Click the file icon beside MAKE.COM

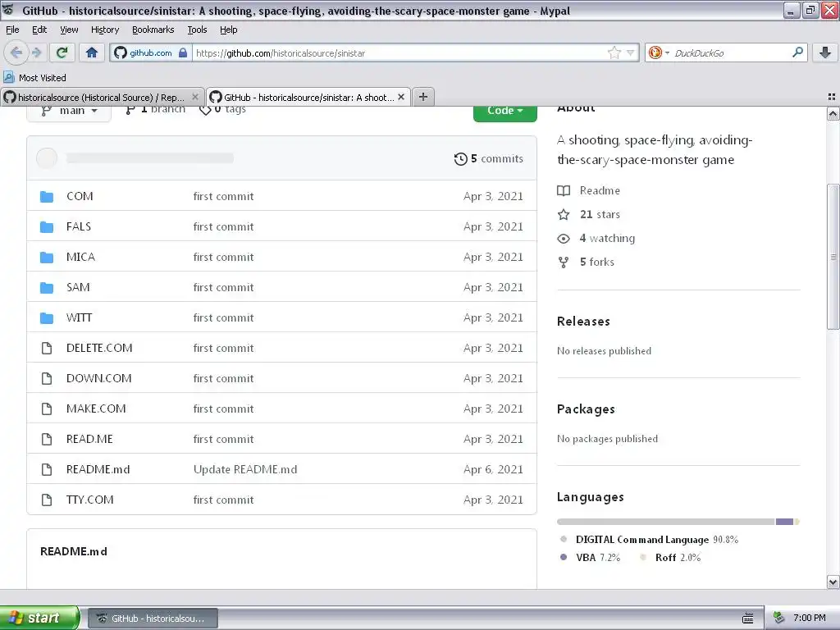pyautogui.click(x=47, y=409)
